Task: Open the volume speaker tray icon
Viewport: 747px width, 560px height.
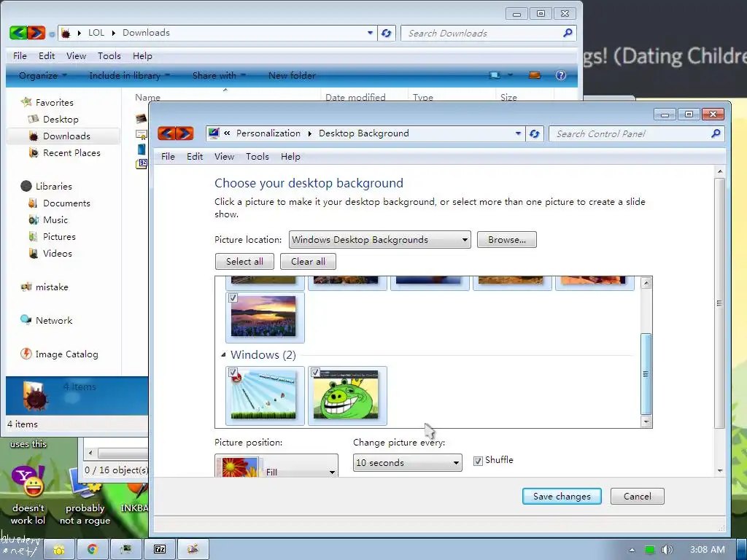Action: (x=667, y=550)
